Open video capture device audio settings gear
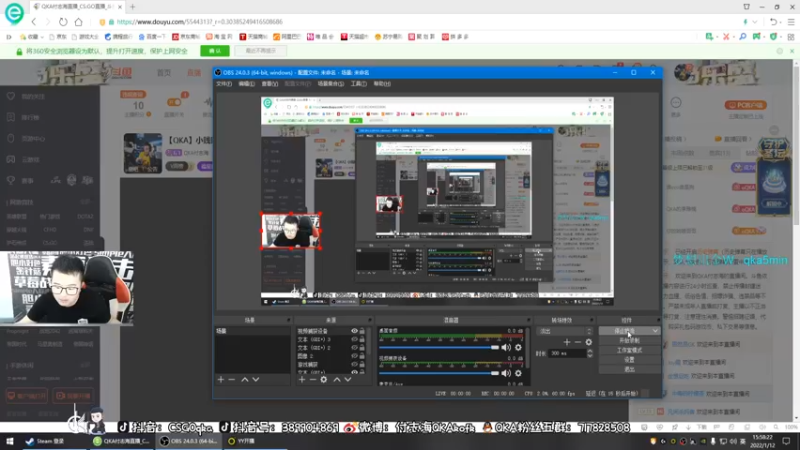Screen dimensions: 800x450 tap(518, 373)
